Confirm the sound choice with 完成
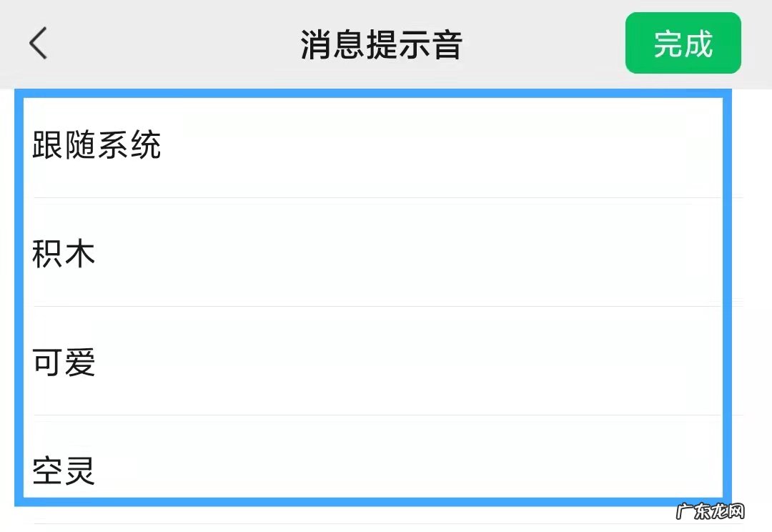772x532 pixels. pyautogui.click(x=683, y=44)
